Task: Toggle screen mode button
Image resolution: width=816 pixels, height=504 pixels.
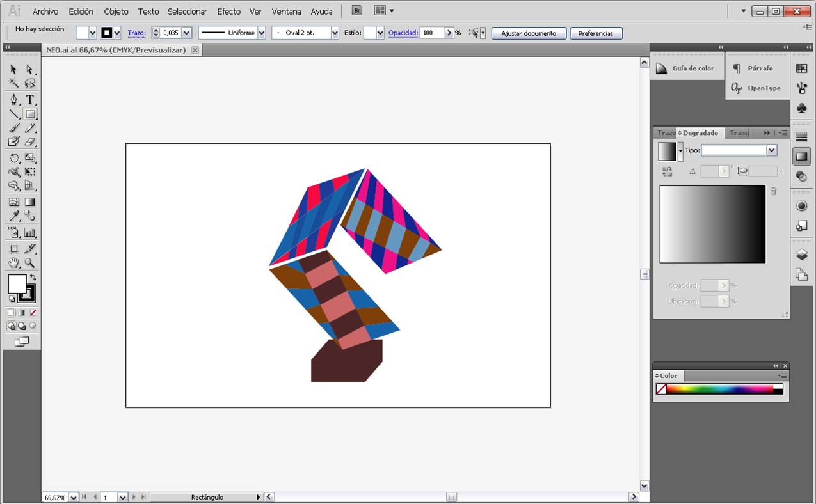Action: tap(22, 342)
